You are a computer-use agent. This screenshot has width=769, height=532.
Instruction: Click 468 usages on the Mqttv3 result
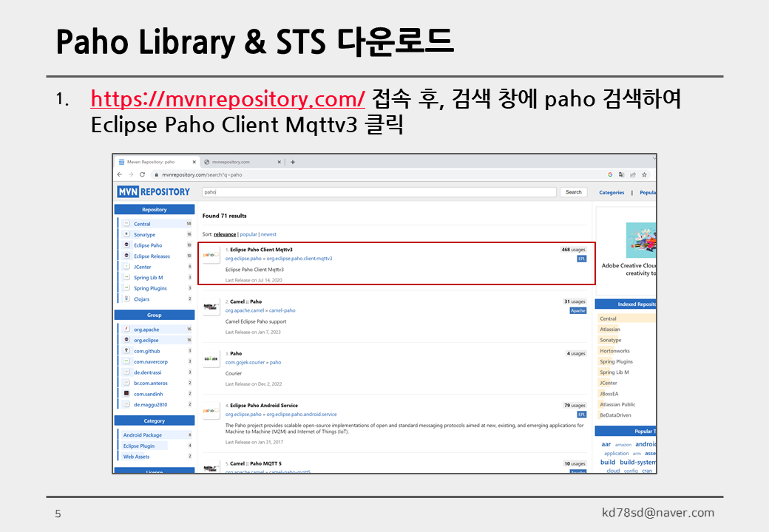pyautogui.click(x=573, y=249)
